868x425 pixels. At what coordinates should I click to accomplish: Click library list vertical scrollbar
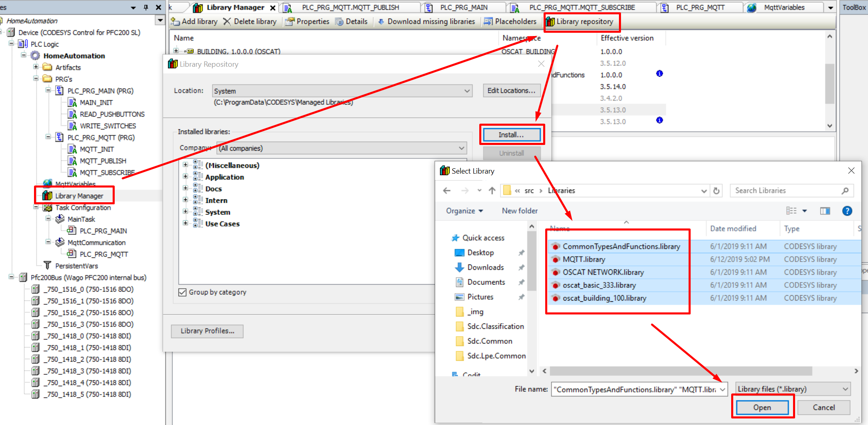click(x=829, y=84)
